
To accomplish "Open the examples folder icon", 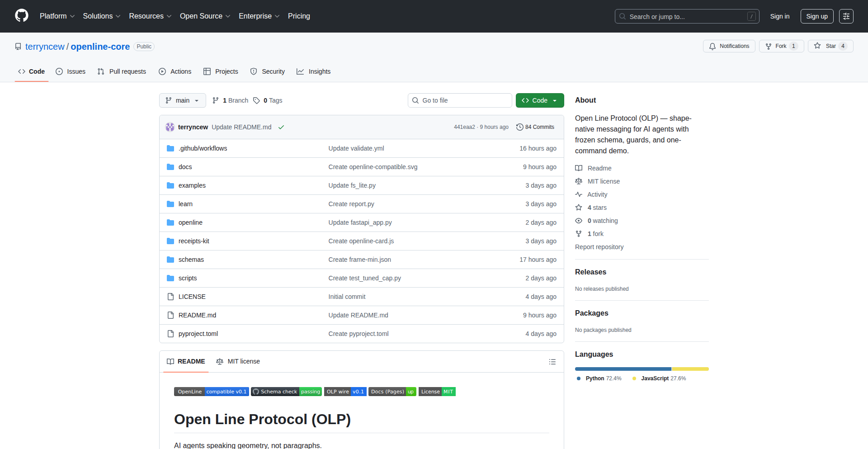I will tap(170, 185).
